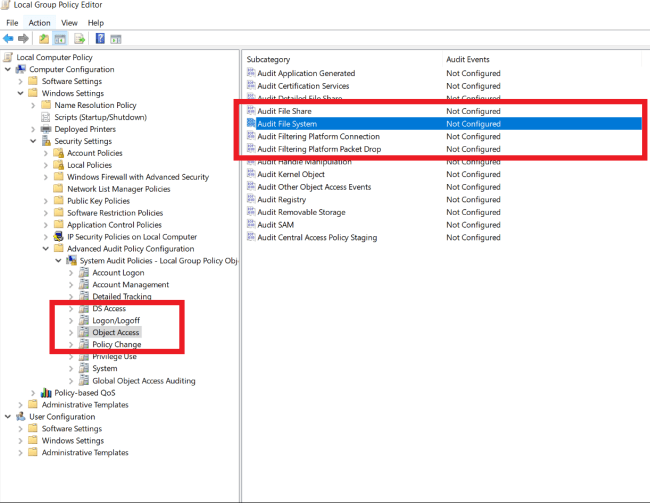Click the User Configuration icon
The image size is (650, 503).
21,416
